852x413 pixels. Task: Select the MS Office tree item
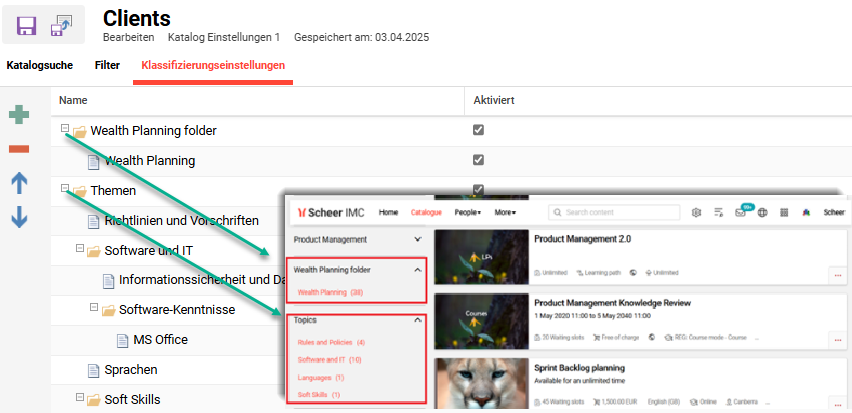[160, 340]
